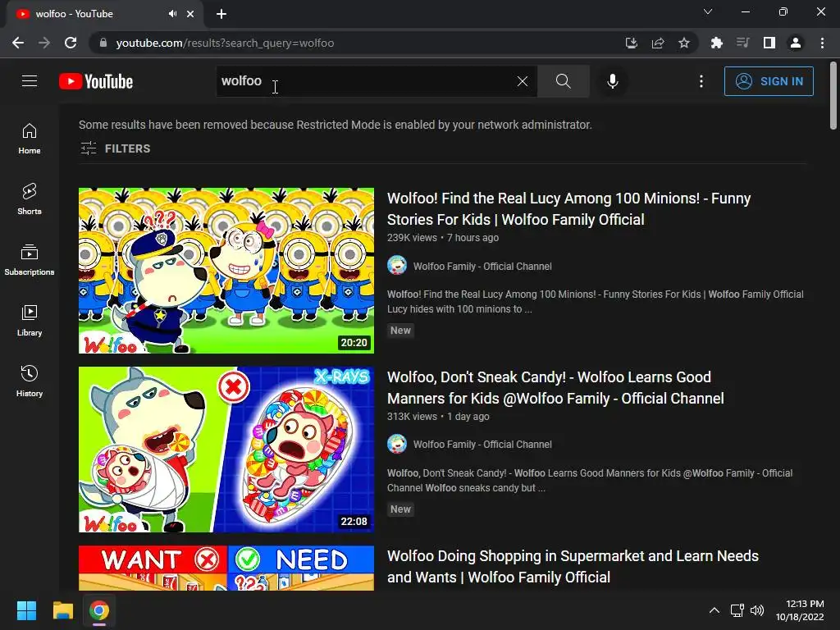Run search with the magnifying glass button
This screenshot has height=630, width=840.
[563, 81]
